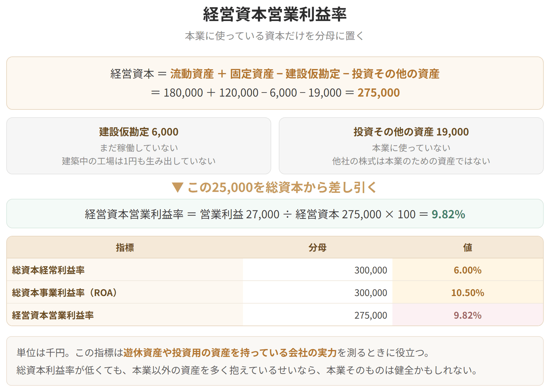The height and width of the screenshot is (392, 550).
Task: Click the table header 値
Action: [x=468, y=248]
